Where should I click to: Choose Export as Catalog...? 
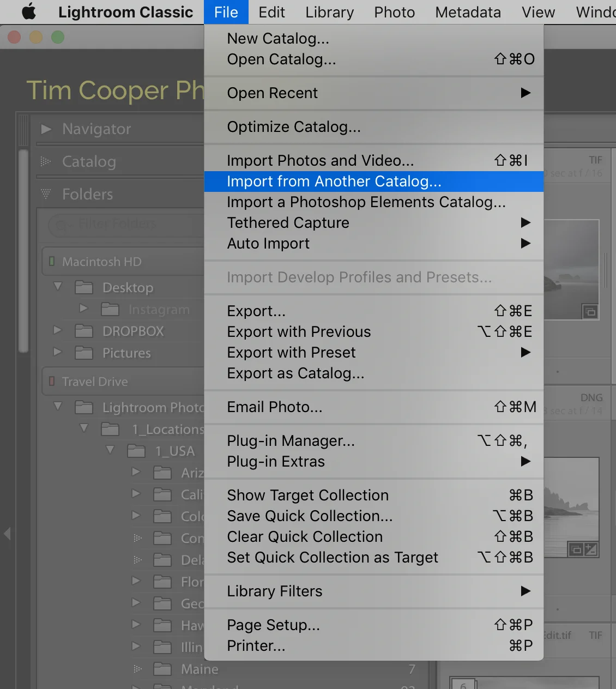pos(374,373)
